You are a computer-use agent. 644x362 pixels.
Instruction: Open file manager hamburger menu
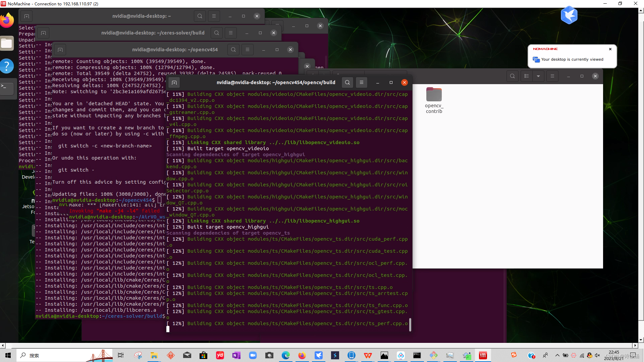[552, 76]
